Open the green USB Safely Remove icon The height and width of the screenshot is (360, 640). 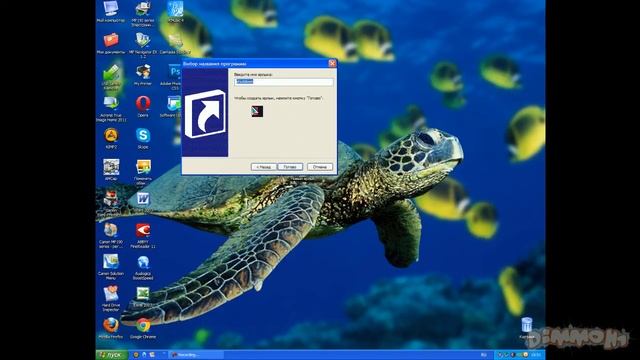coord(111,77)
